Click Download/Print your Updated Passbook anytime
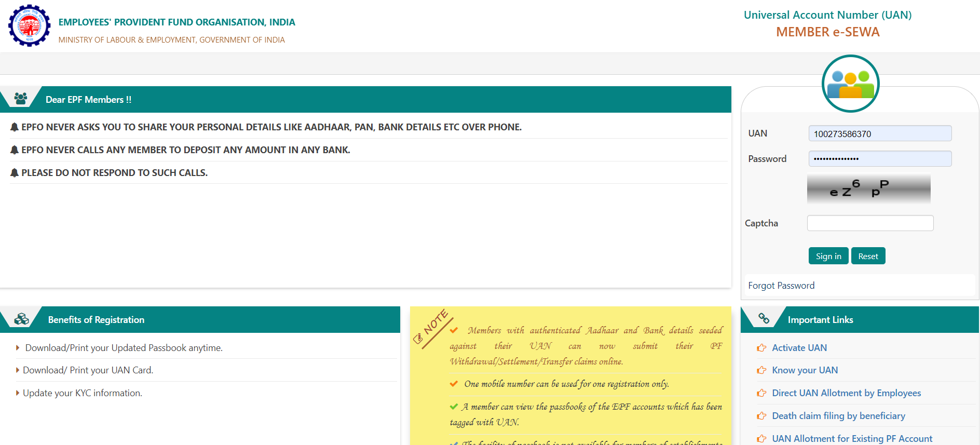Viewport: 980px width, 445px height. tap(124, 348)
